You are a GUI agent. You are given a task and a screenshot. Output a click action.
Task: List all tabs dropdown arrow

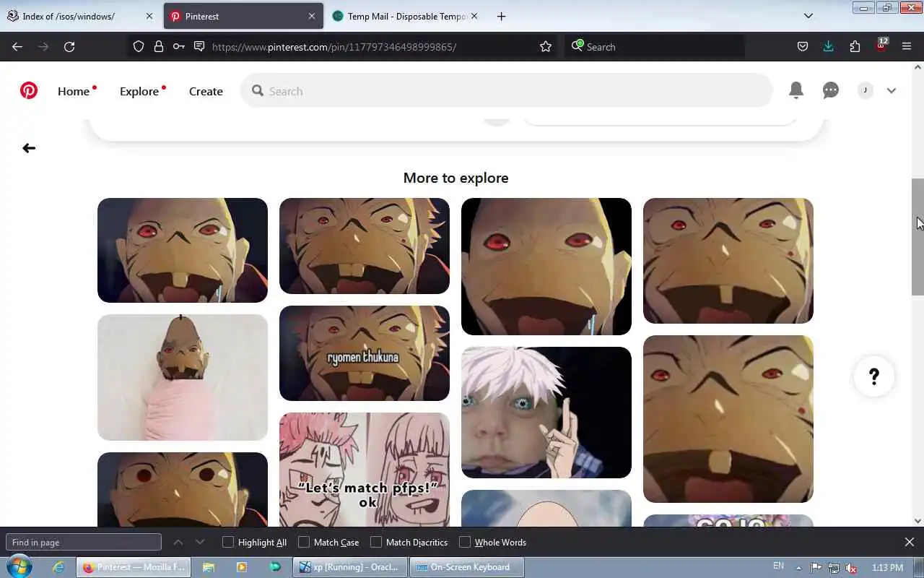808,16
